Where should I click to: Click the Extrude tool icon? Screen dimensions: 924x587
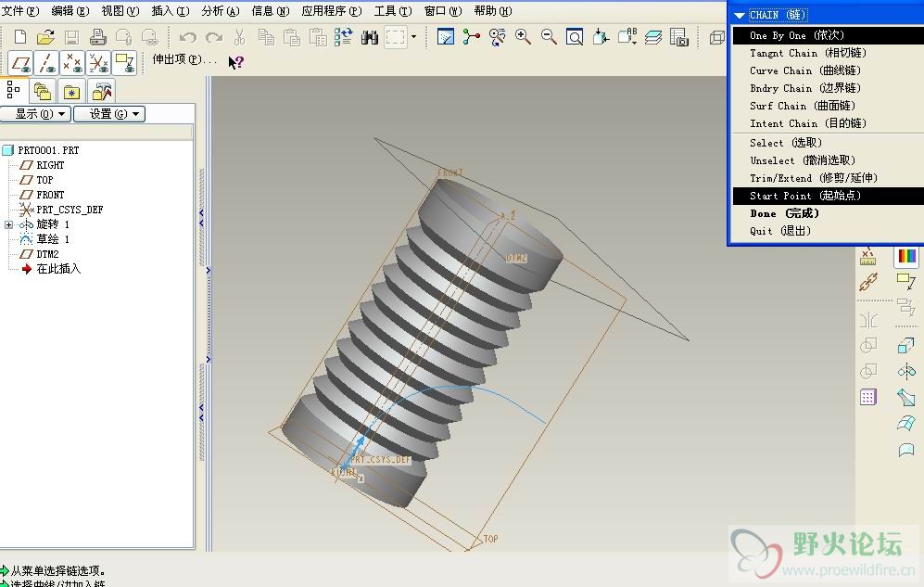pos(905,345)
